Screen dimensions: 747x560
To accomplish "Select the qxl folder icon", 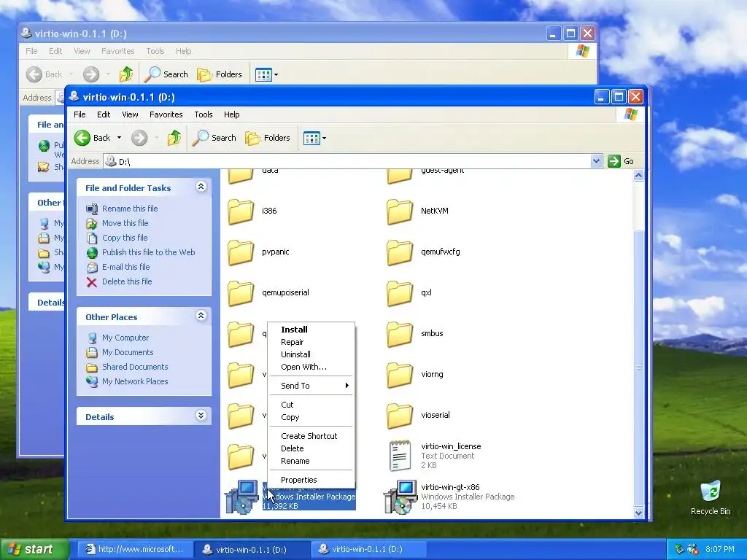I will 400,293.
